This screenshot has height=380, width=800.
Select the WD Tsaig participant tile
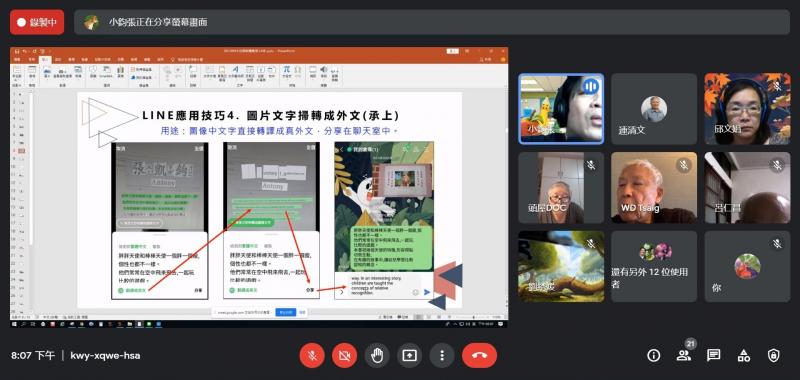(654, 188)
